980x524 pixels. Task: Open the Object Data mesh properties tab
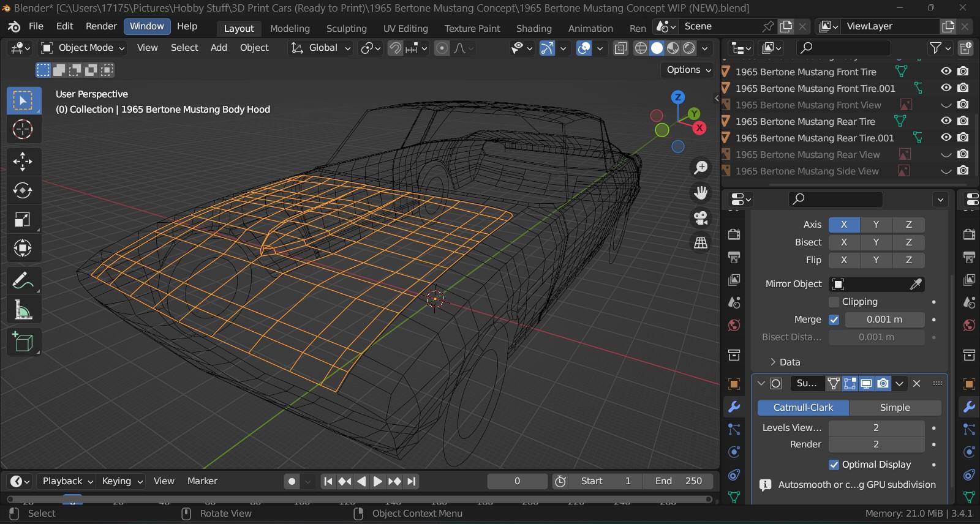coord(734,497)
